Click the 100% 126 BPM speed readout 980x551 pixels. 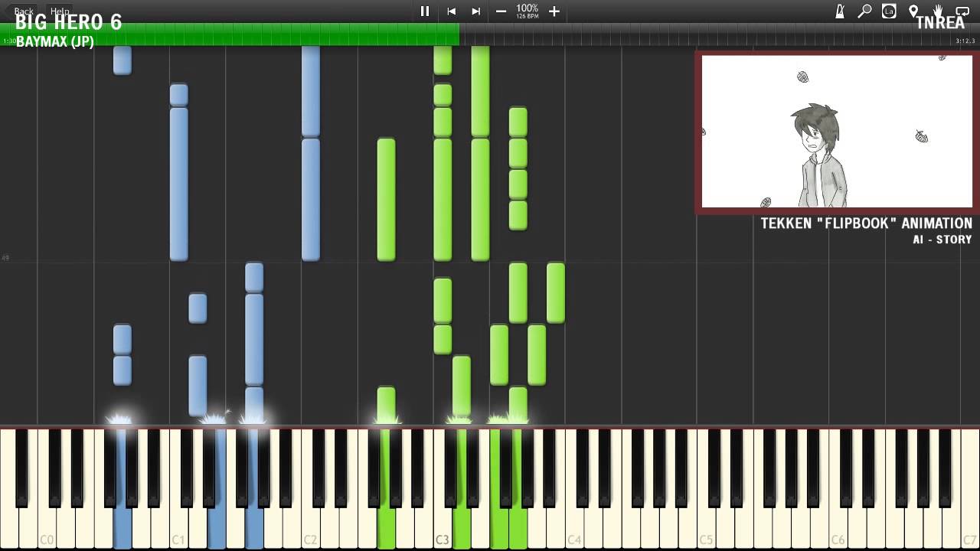527,11
